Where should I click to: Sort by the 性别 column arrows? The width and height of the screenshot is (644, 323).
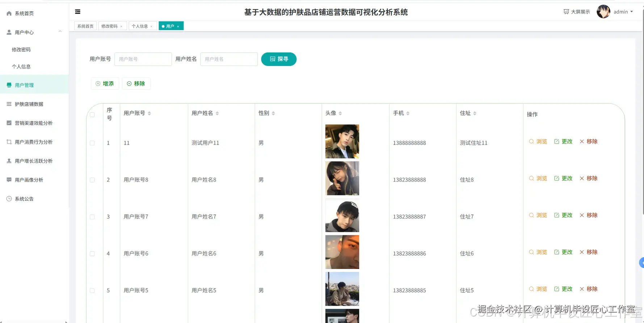click(273, 113)
